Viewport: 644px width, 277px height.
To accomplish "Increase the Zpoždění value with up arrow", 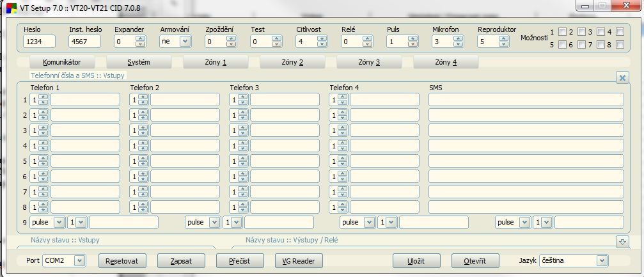I will pyautogui.click(x=232, y=39).
